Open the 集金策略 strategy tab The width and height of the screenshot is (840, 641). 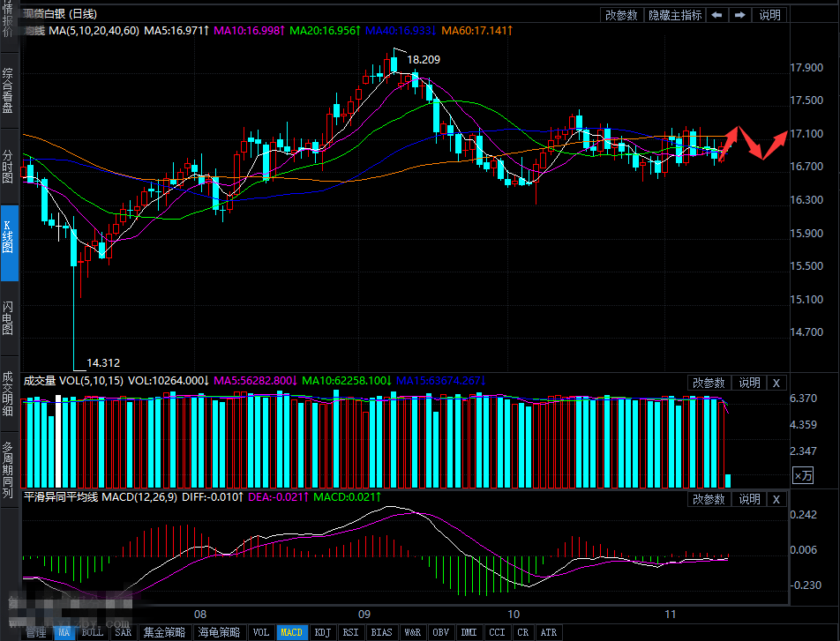click(165, 632)
